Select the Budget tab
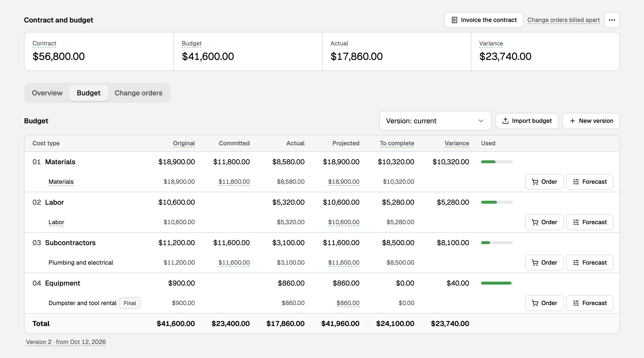This screenshot has width=644, height=358. coord(88,93)
